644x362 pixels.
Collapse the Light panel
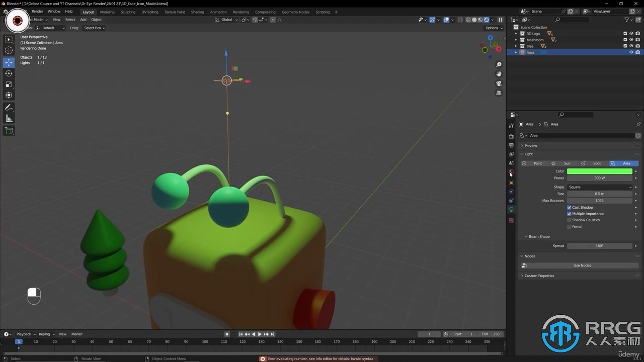pyautogui.click(x=528, y=154)
